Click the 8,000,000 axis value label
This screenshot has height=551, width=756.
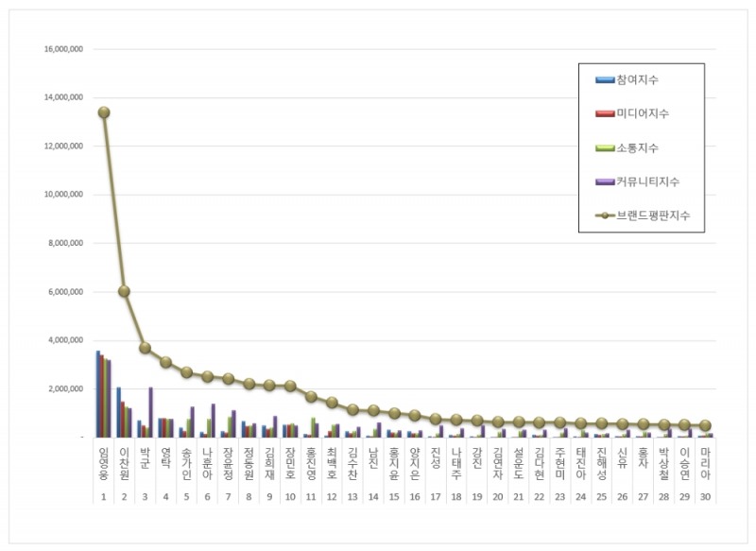(x=65, y=244)
